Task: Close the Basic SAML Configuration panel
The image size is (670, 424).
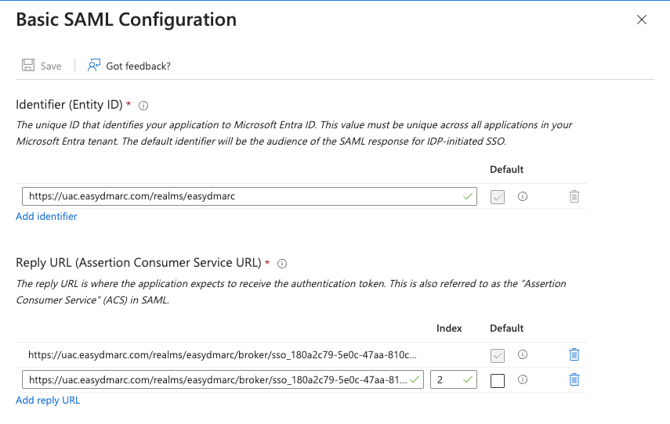Action: (641, 20)
